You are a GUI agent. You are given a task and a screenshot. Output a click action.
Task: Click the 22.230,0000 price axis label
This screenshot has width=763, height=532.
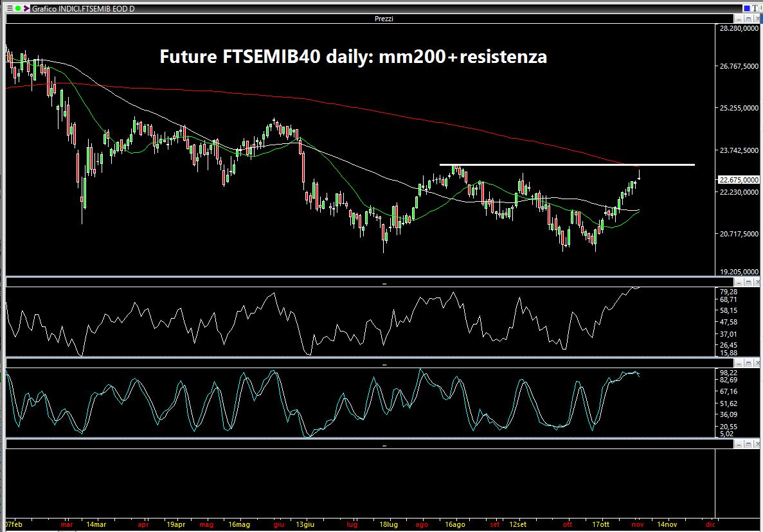(x=739, y=192)
